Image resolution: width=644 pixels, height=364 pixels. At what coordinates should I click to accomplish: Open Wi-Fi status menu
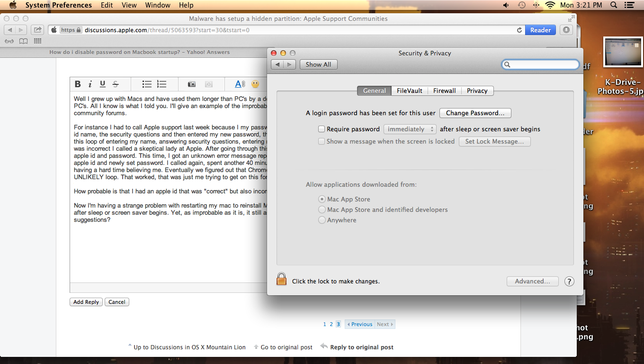pos(550,5)
